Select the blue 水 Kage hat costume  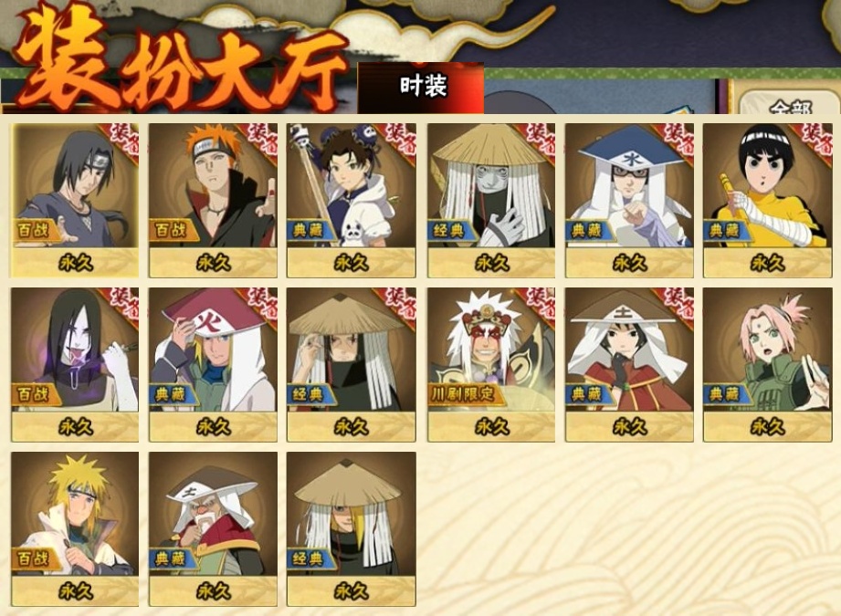pos(629,200)
